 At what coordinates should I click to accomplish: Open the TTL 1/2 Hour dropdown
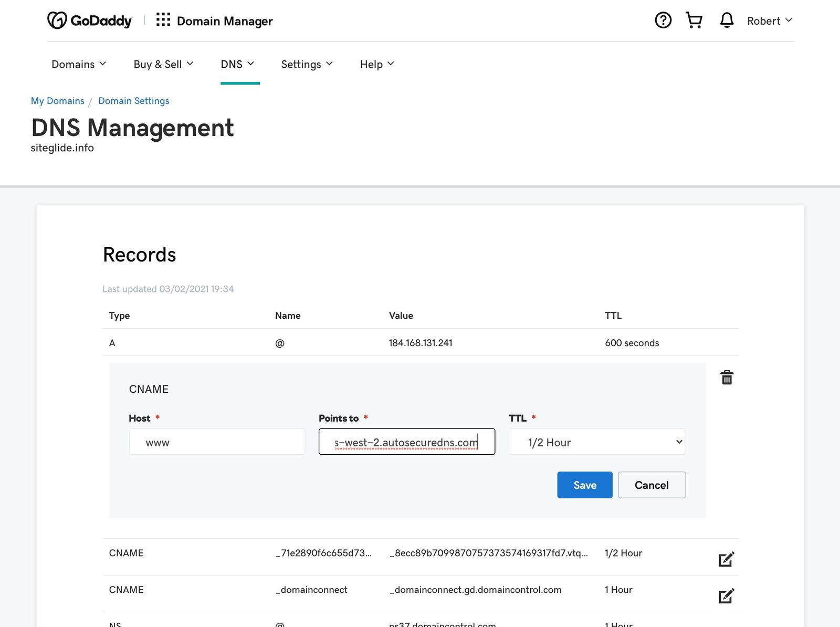[596, 442]
